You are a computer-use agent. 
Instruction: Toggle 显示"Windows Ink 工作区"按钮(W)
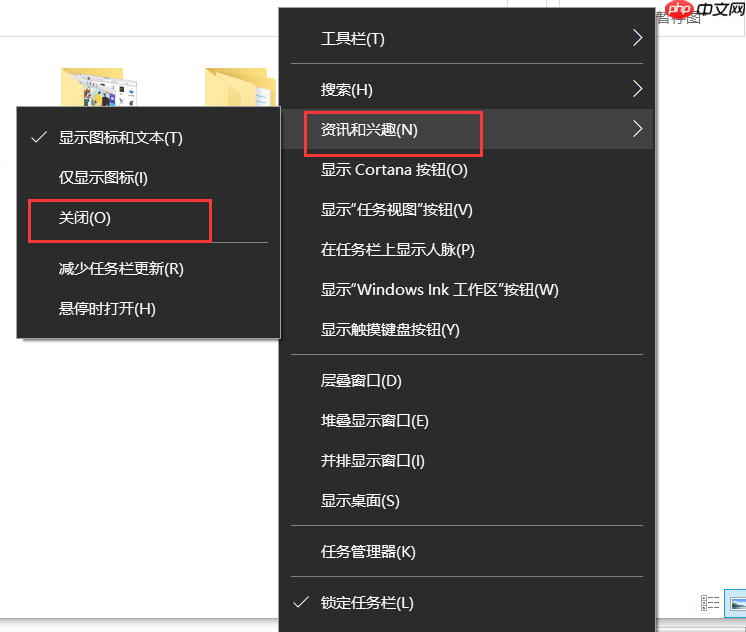click(x=466, y=289)
